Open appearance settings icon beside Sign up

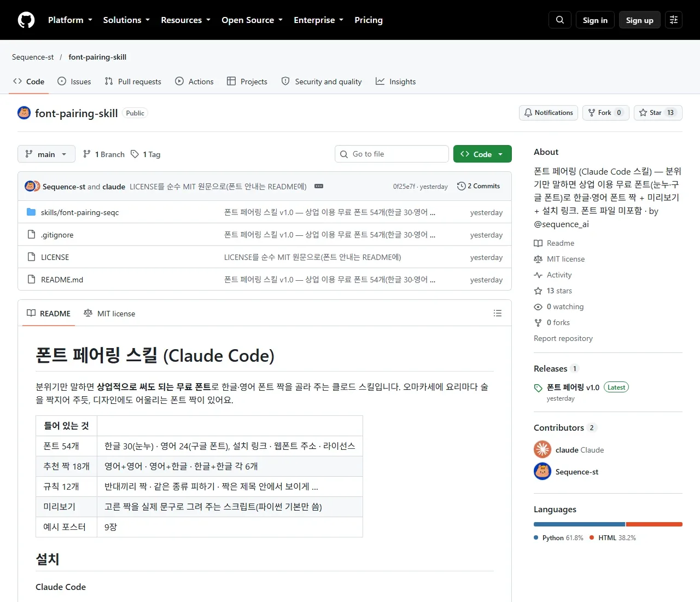click(674, 20)
